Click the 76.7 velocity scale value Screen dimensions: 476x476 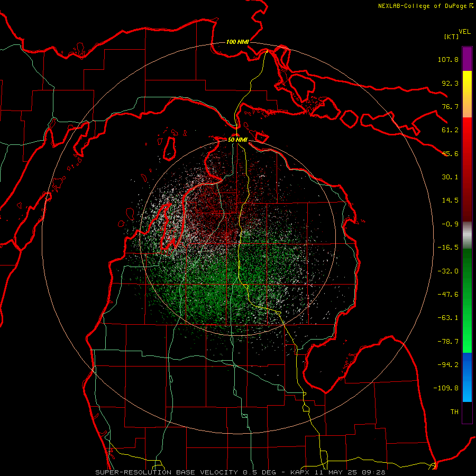(450, 106)
